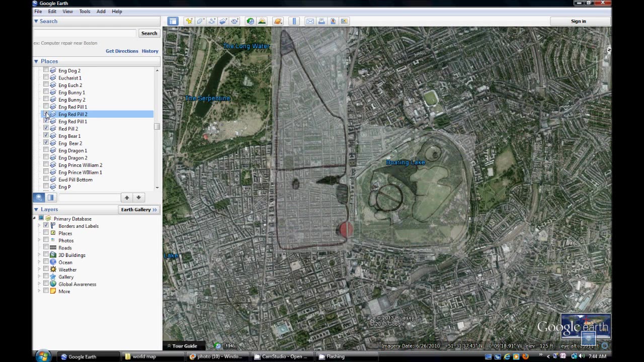The image size is (644, 362).
Task: Open the File menu
Action: [38, 11]
